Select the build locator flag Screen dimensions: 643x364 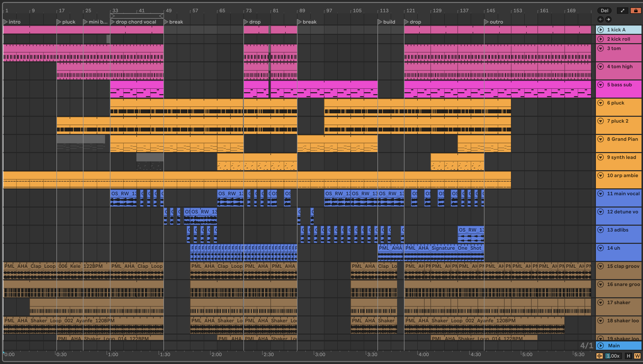[x=386, y=22]
